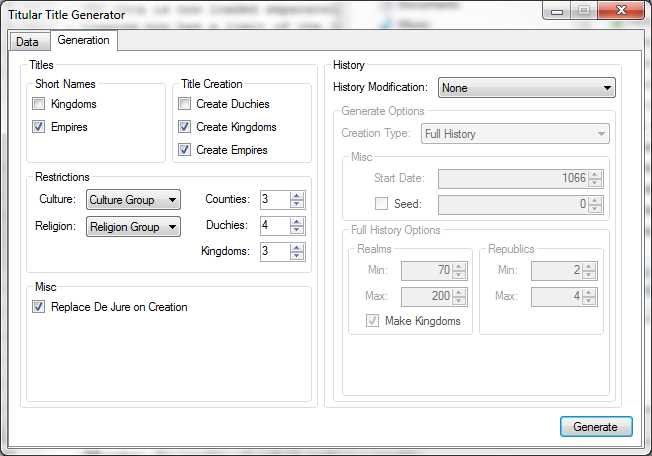This screenshot has width=652, height=456.
Task: Click the Generate button
Action: point(596,427)
